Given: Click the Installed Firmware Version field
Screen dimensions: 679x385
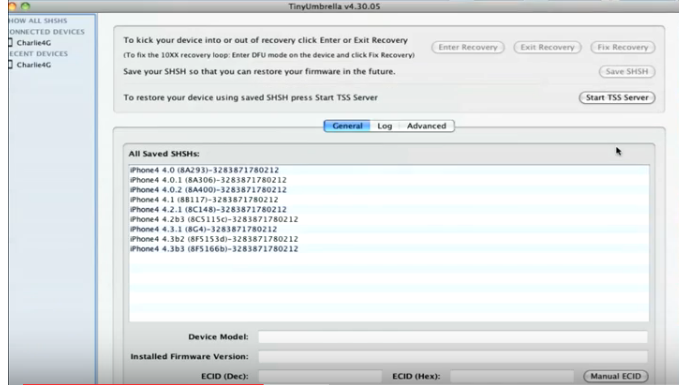Looking at the screenshot, I should click(x=453, y=356).
